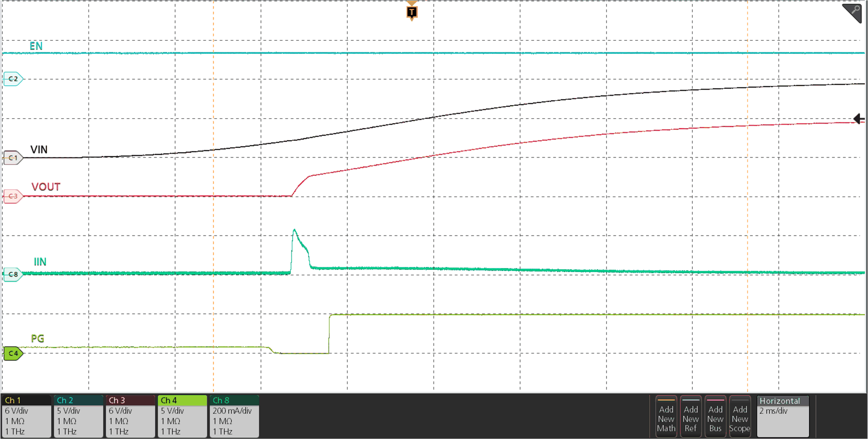
Task: Click the C3 channel indicator beside VOUT
Action: pyautogui.click(x=13, y=196)
